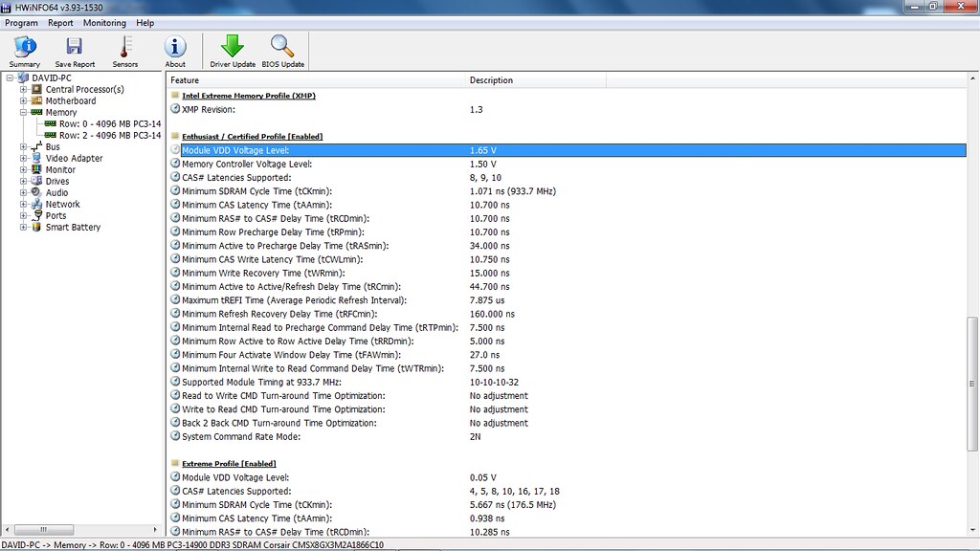This screenshot has height=551, width=980.
Task: Select Audio in the tree
Action: click(56, 192)
